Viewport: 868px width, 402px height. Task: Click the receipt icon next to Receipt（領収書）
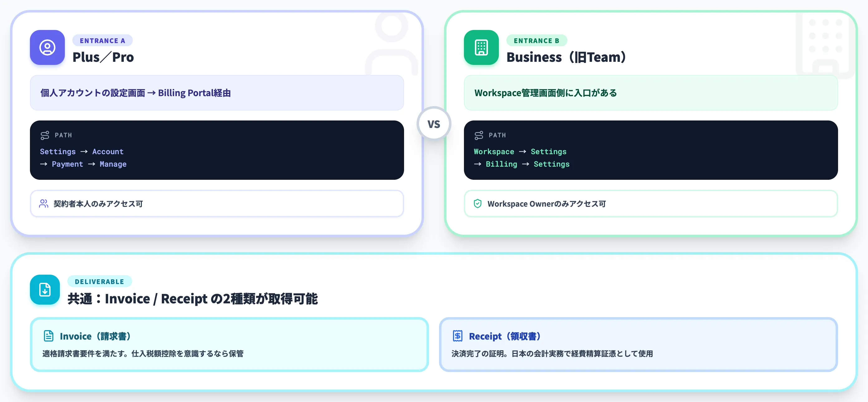tap(458, 336)
